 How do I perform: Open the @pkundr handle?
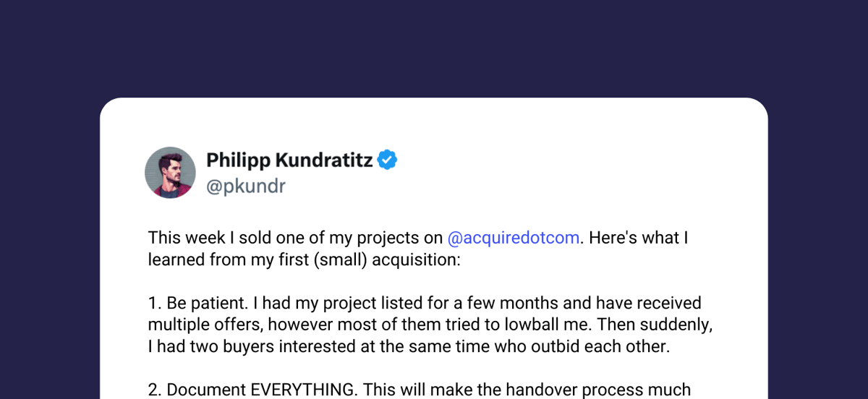click(246, 186)
